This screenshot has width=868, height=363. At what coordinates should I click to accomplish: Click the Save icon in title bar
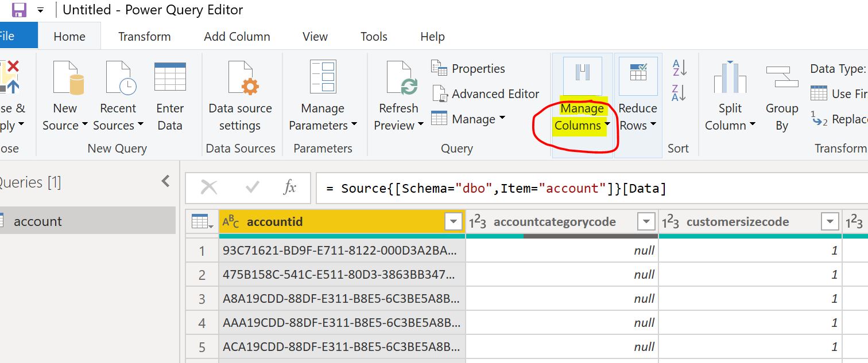click(19, 10)
